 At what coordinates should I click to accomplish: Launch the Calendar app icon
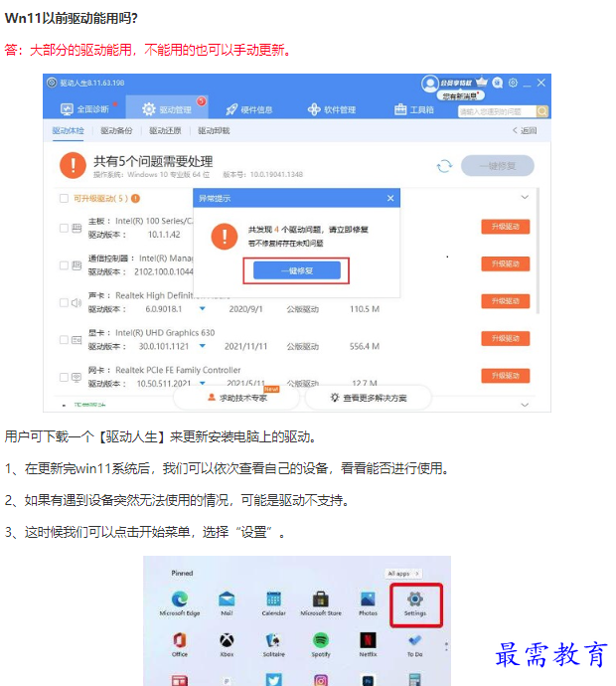coord(273,599)
